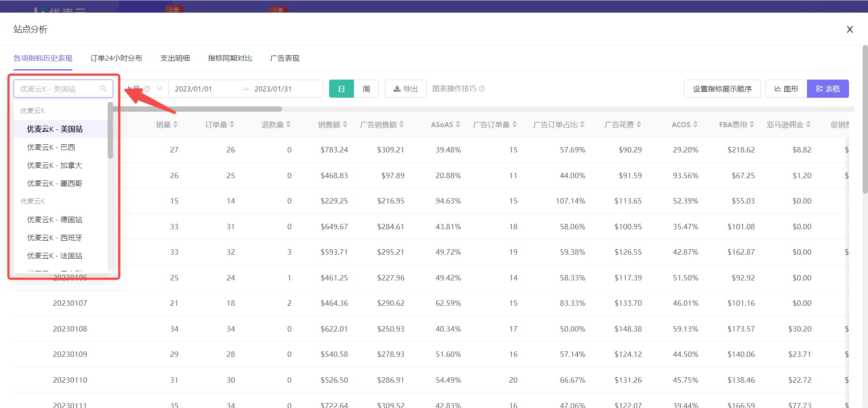
Task: Select 优麦云K - 德国站 option
Action: (60, 219)
